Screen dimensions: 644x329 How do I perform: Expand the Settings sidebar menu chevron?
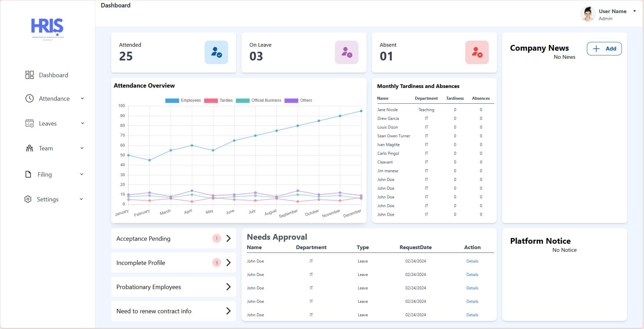[x=81, y=199]
